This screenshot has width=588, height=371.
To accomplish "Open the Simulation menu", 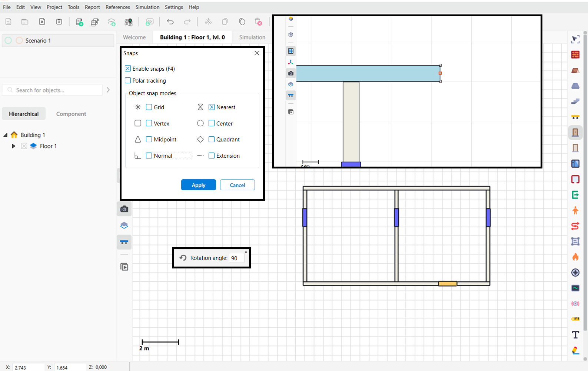I will (x=147, y=7).
